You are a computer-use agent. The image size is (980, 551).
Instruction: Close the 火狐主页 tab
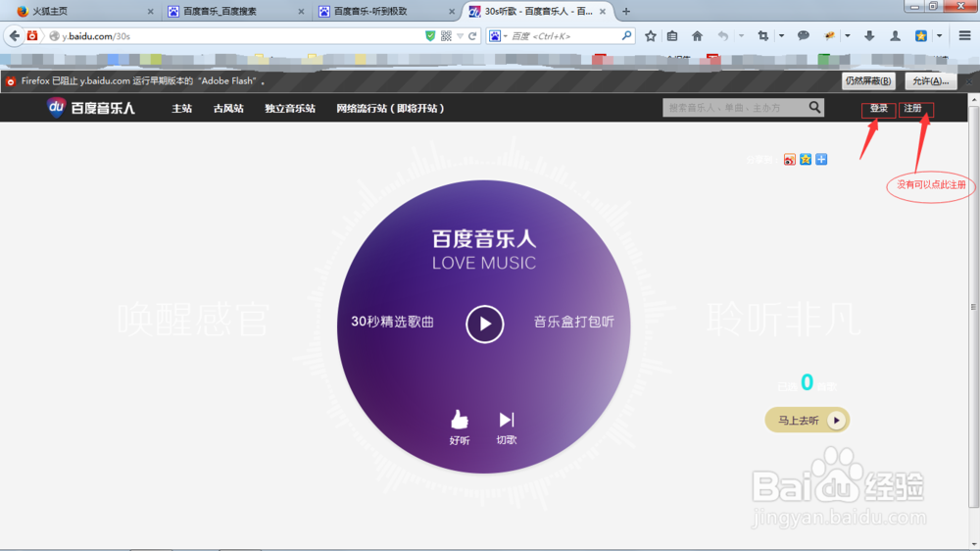[x=150, y=11]
